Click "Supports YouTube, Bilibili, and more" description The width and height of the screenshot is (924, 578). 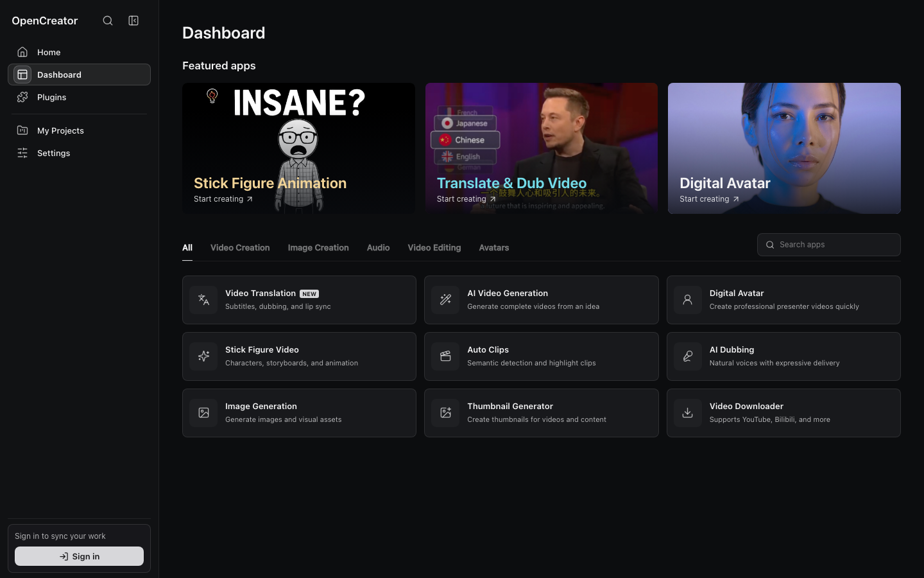(x=770, y=419)
